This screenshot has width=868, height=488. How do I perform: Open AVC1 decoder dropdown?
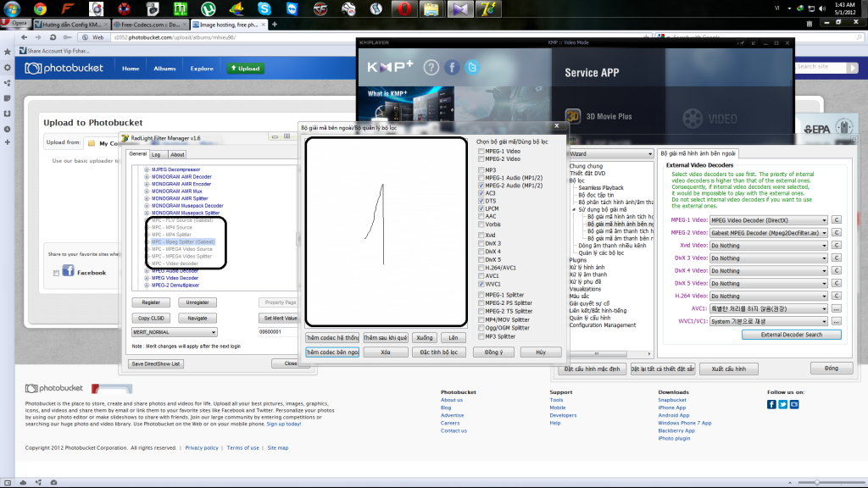click(x=768, y=308)
